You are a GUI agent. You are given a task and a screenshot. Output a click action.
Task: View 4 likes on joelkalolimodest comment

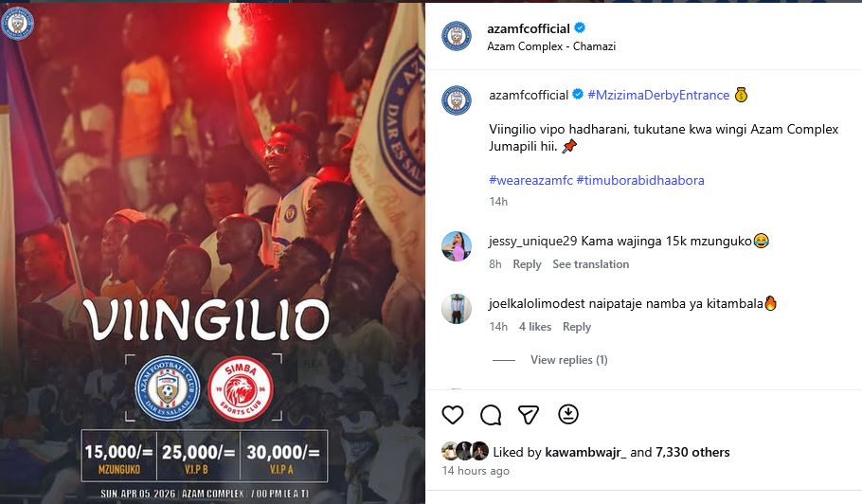pos(535,327)
